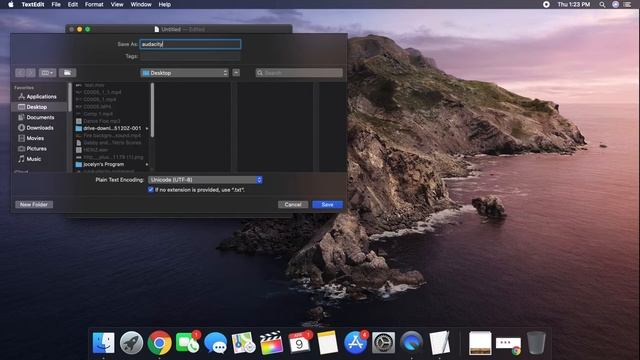Click the new folder path toolbar icon
Screen dimensions: 640x360
pos(67,73)
